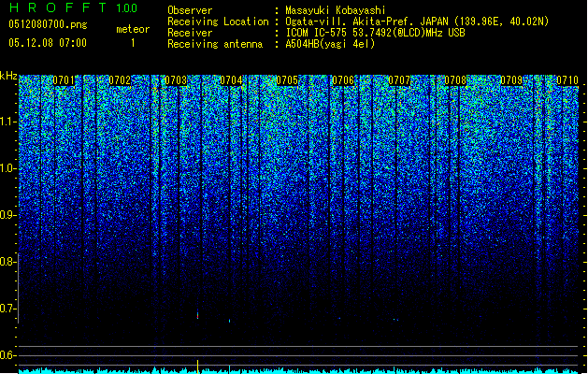Click the 0706 time marker
This screenshot has height=374, width=588.
(343, 80)
